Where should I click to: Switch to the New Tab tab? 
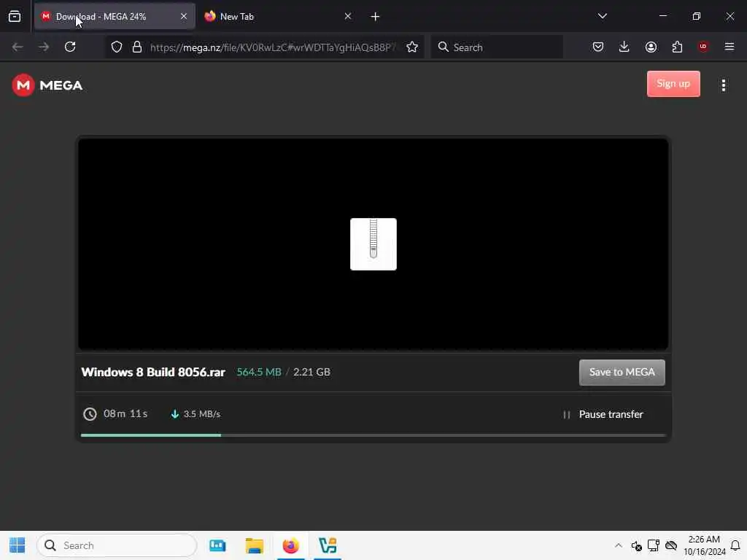click(x=278, y=16)
